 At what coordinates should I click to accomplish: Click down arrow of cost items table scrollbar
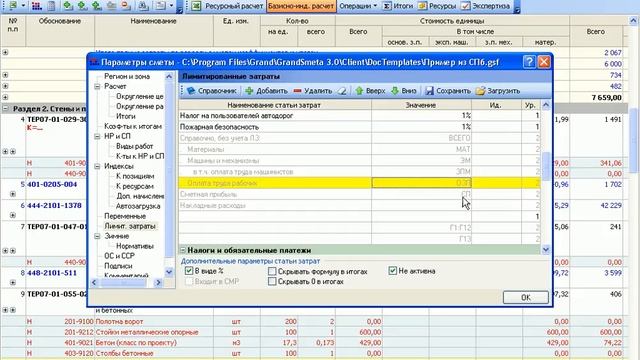(x=546, y=249)
